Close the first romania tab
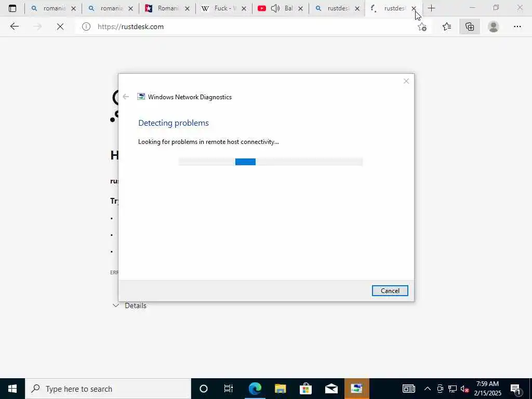Image resolution: width=532 pixels, height=399 pixels. (74, 9)
